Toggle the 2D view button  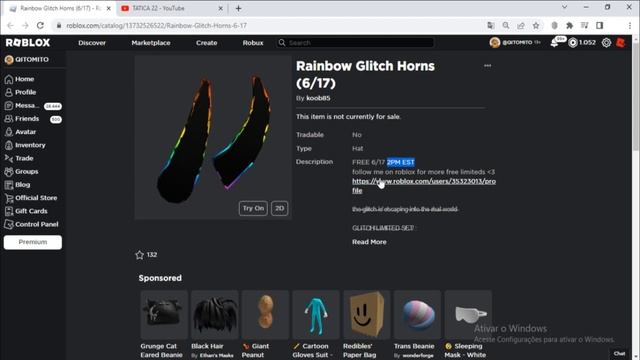point(279,208)
